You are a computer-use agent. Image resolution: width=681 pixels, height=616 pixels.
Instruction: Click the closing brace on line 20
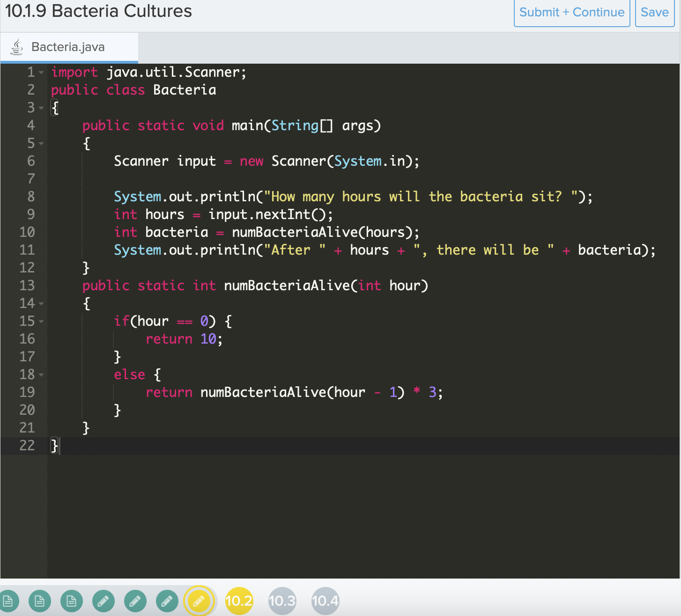pyautogui.click(x=118, y=410)
